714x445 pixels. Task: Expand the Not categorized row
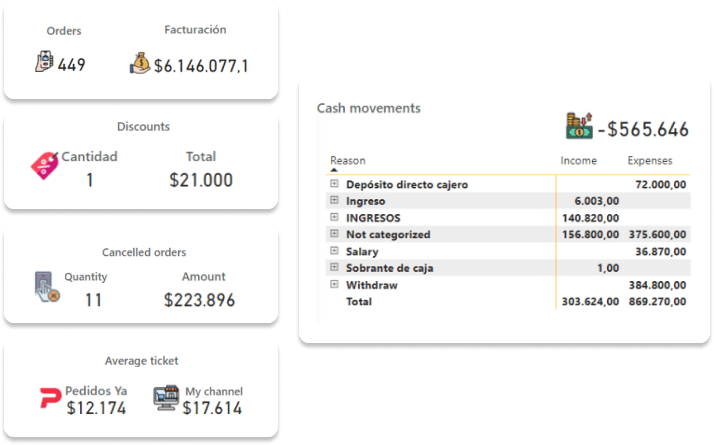334,234
